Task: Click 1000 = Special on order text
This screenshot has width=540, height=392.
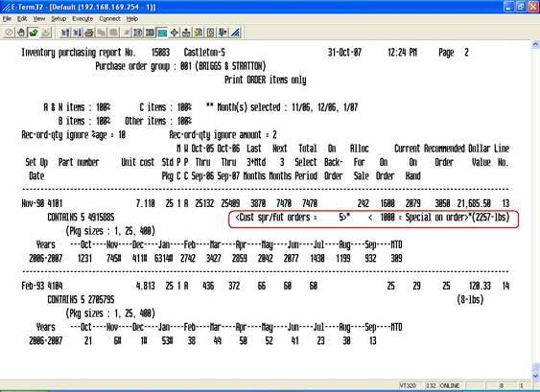Action: point(417,218)
